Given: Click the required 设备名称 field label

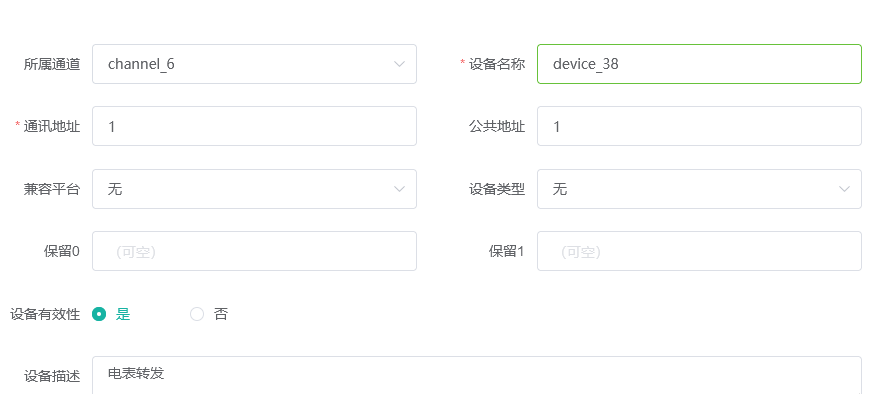Looking at the screenshot, I should click(493, 64).
